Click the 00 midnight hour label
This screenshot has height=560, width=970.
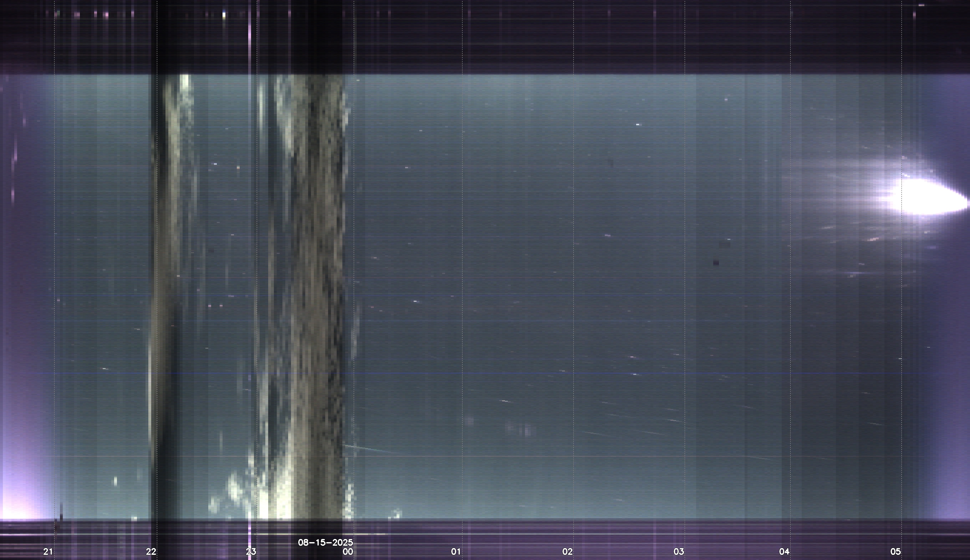[x=348, y=551]
